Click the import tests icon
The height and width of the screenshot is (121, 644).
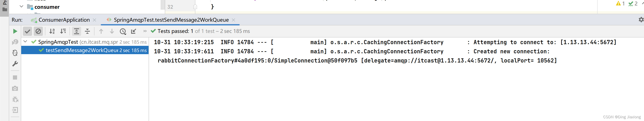coord(134,31)
